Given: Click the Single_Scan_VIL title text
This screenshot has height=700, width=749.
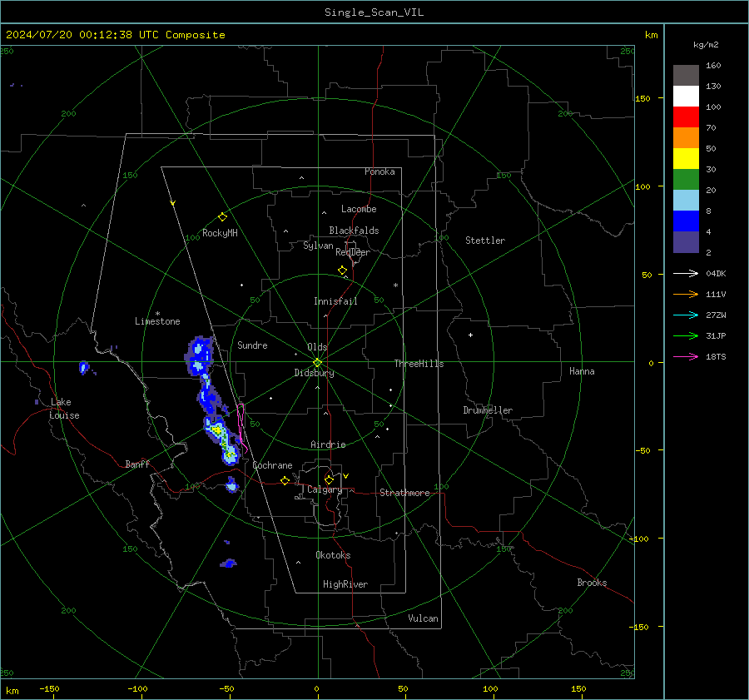Looking at the screenshot, I should [374, 12].
